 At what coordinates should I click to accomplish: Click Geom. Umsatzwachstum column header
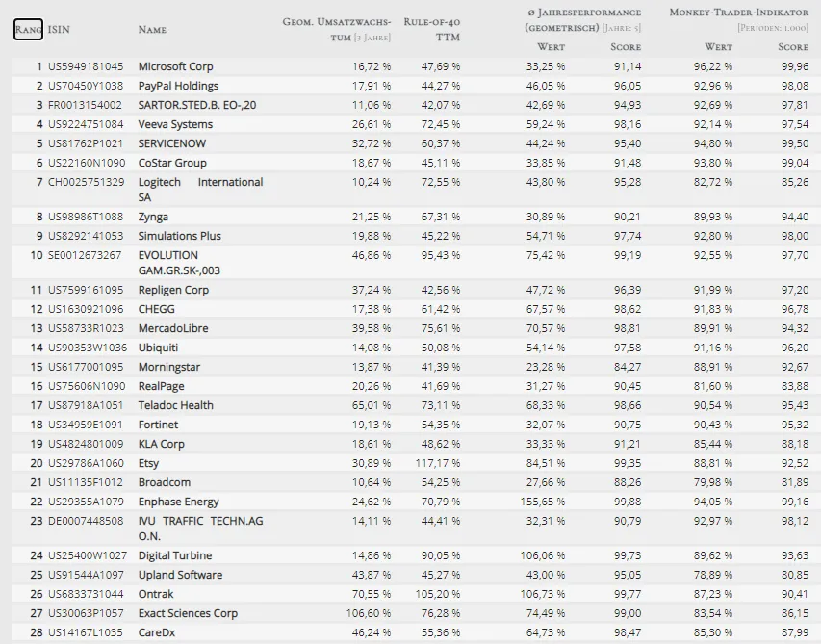[x=337, y=29]
